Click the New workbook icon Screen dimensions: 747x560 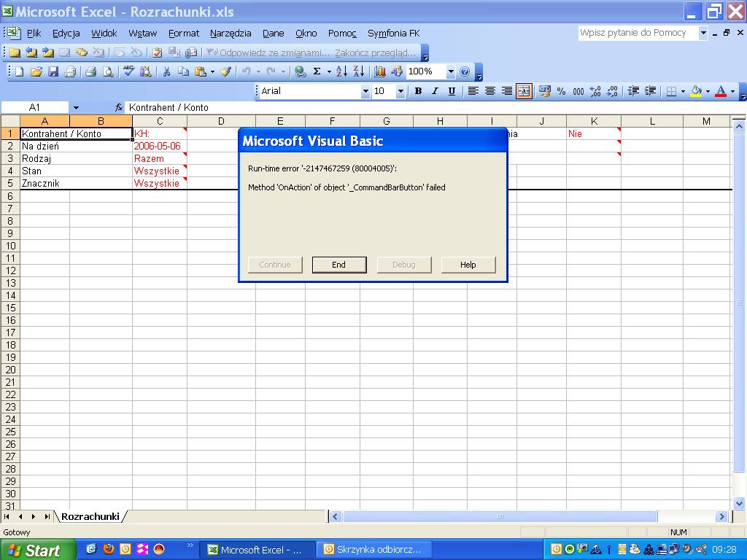[20, 72]
